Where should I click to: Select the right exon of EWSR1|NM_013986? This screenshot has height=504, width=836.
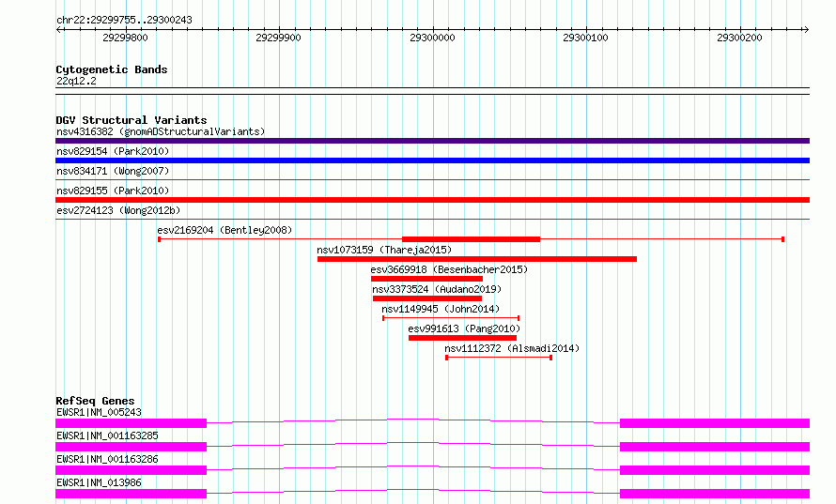(x=715, y=494)
